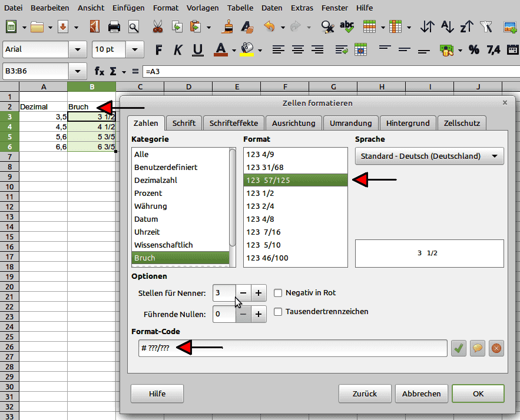This screenshot has height=420, width=520.
Task: Click the Undo arrow icon
Action: [x=270, y=27]
